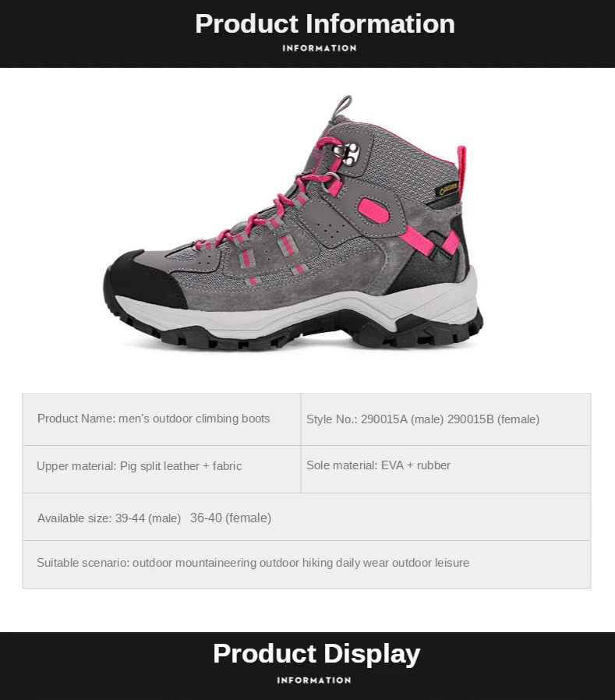Click the gold waterproof tag on boot
The width and height of the screenshot is (615, 700).
(447, 189)
